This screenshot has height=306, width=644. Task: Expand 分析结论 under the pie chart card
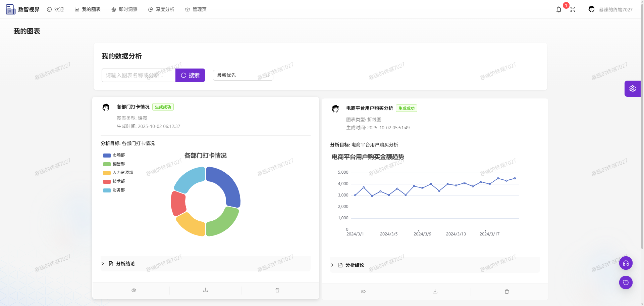pos(125,264)
